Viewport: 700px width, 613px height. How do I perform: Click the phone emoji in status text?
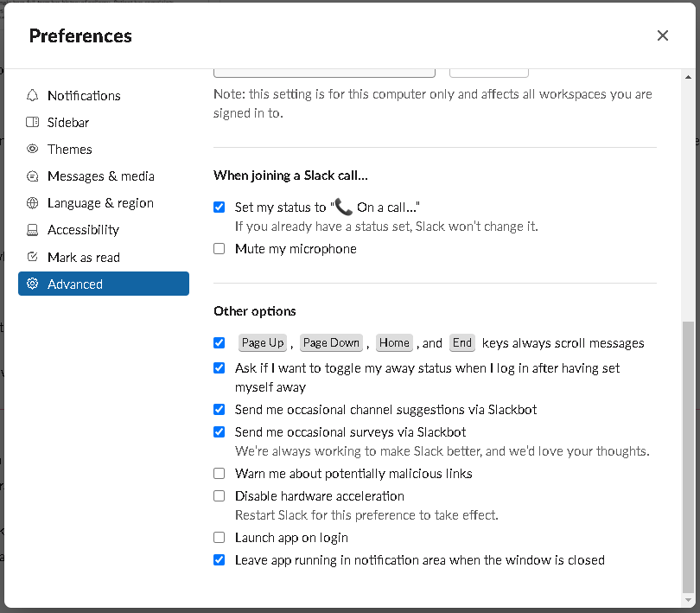343,207
